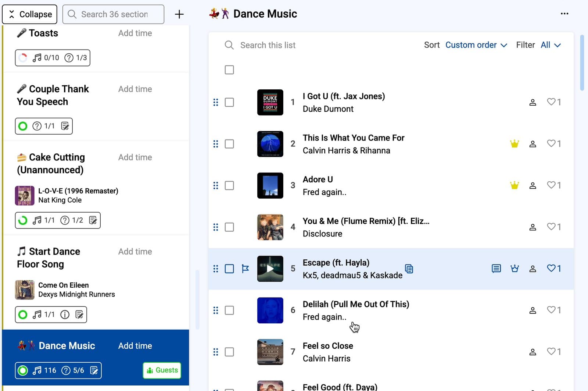Open I Got U album thumbnail
The image size is (588, 391).
click(270, 102)
